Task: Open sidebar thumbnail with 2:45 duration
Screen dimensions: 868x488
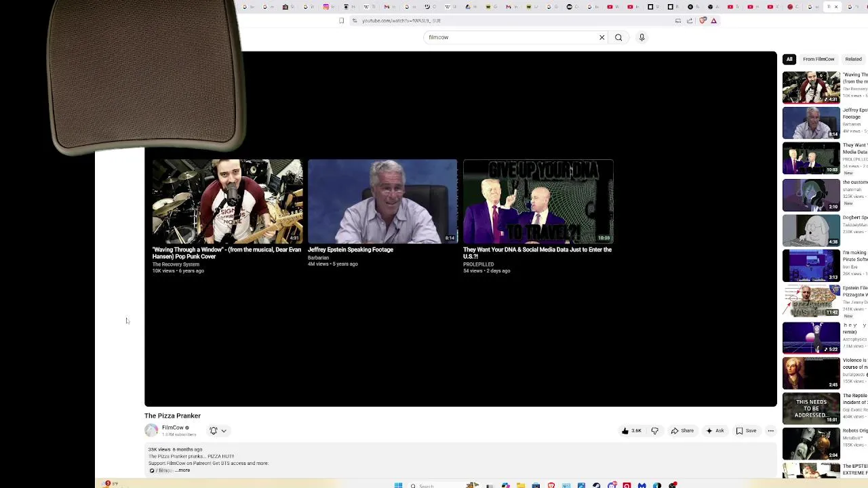Action: [x=811, y=373]
